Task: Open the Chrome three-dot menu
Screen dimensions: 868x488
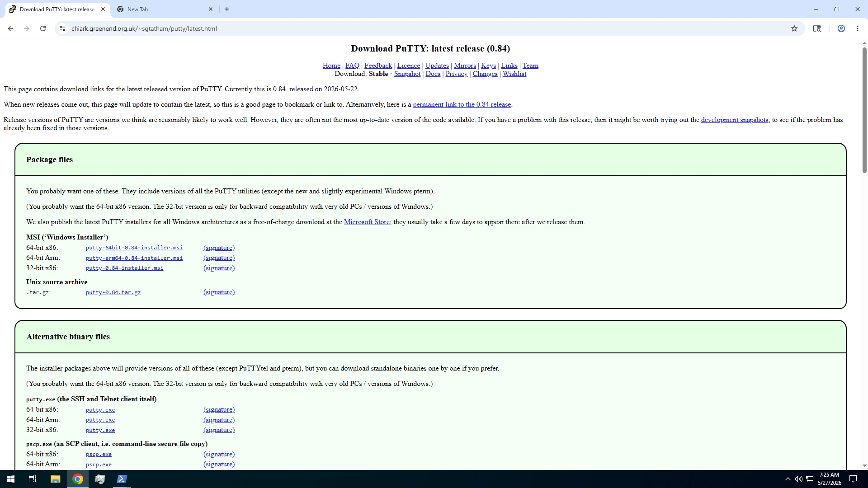Action: point(858,28)
